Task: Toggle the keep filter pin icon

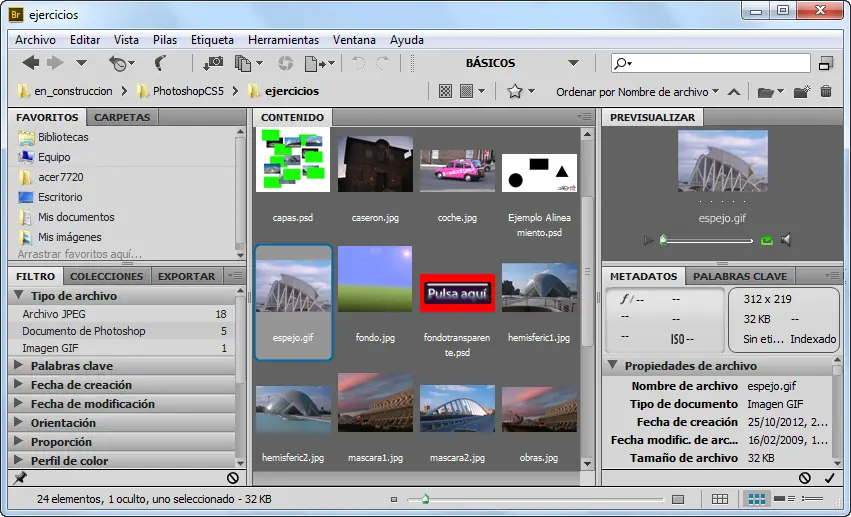Action: (x=20, y=478)
